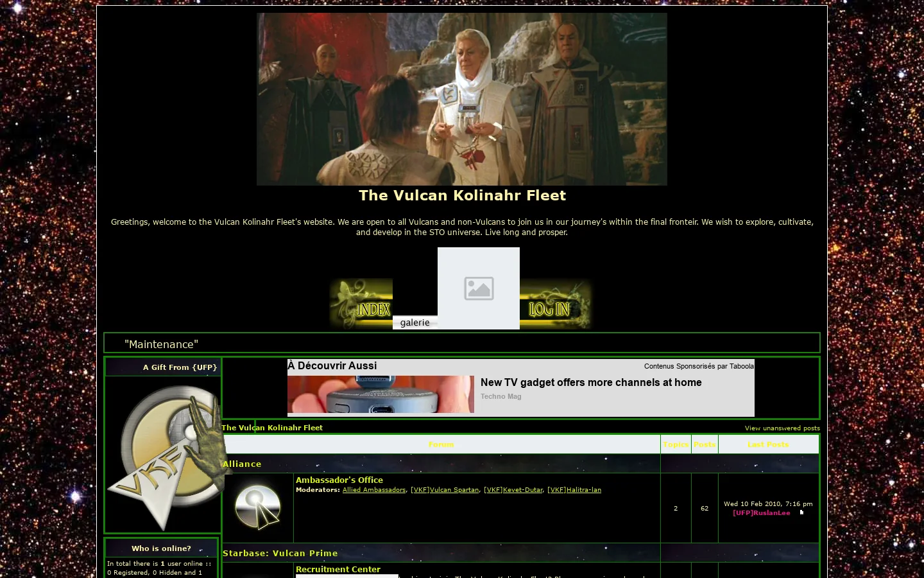This screenshot has height=578, width=924.
Task: Select the Techno Mag ad source label
Action: 501,396
